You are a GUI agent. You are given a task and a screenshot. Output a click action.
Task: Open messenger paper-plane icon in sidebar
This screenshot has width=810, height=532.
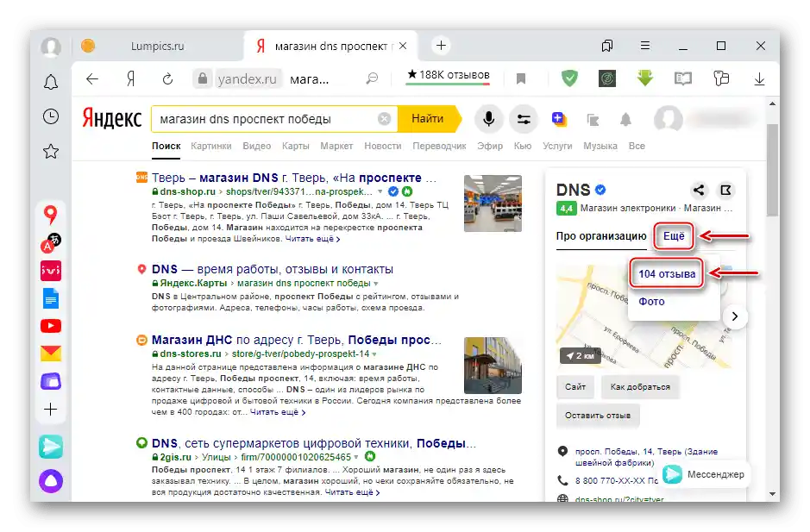[51, 447]
